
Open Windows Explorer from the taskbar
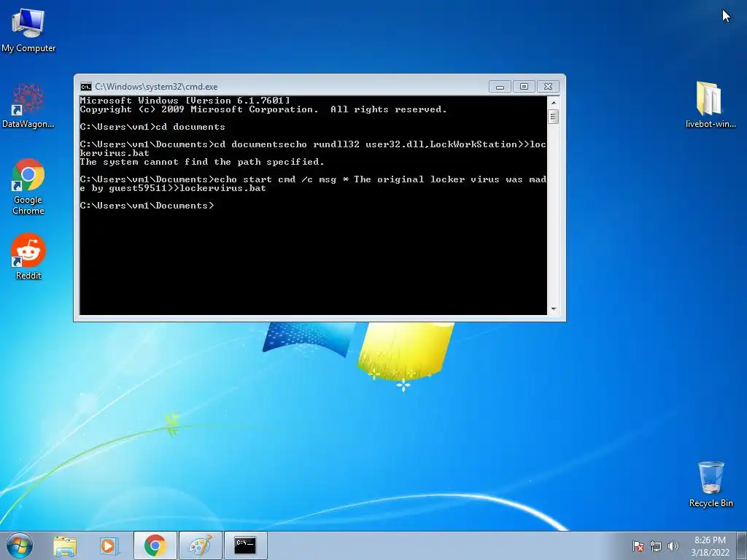(65, 545)
